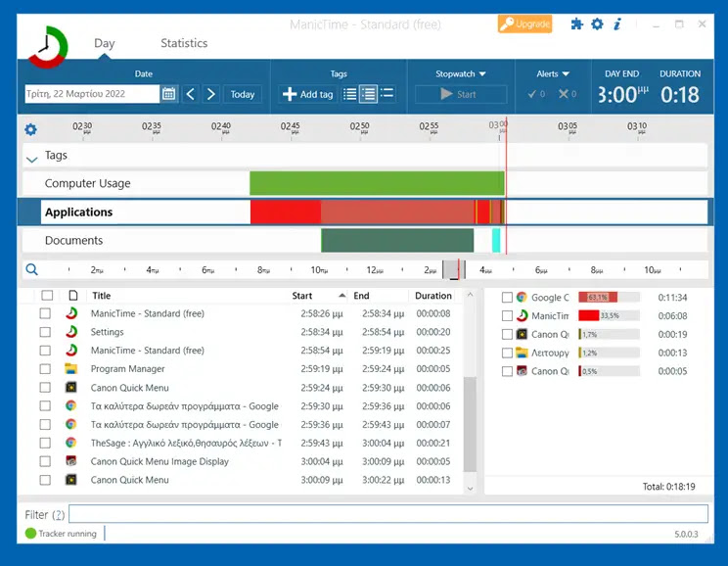Choose the third bulleted list view icon

[x=387, y=94]
